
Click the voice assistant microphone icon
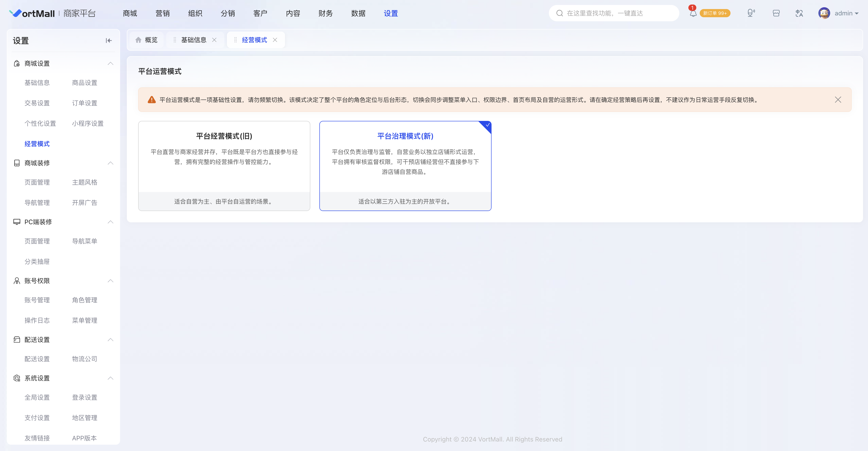coord(751,13)
